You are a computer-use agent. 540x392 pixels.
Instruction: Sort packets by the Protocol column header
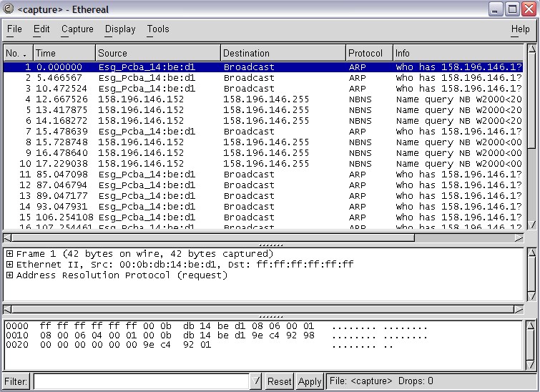click(x=368, y=54)
